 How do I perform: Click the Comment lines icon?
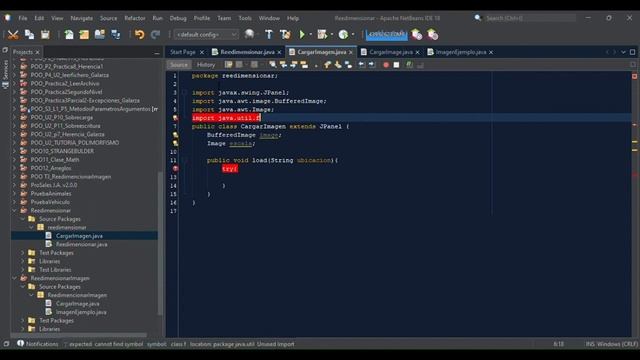[409, 64]
